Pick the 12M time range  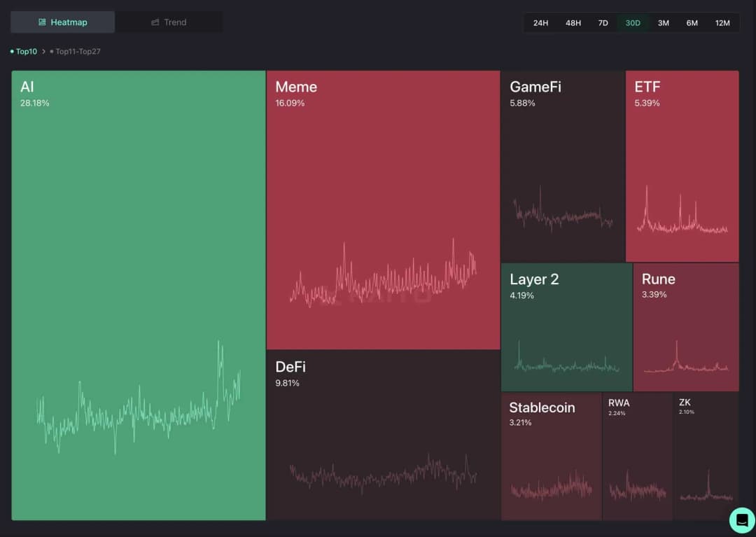pyautogui.click(x=722, y=23)
